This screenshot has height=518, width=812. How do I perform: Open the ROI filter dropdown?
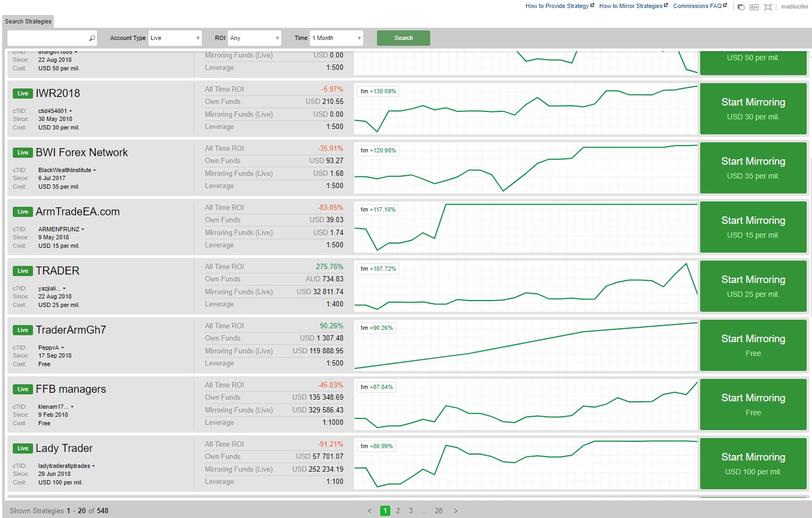click(x=255, y=38)
